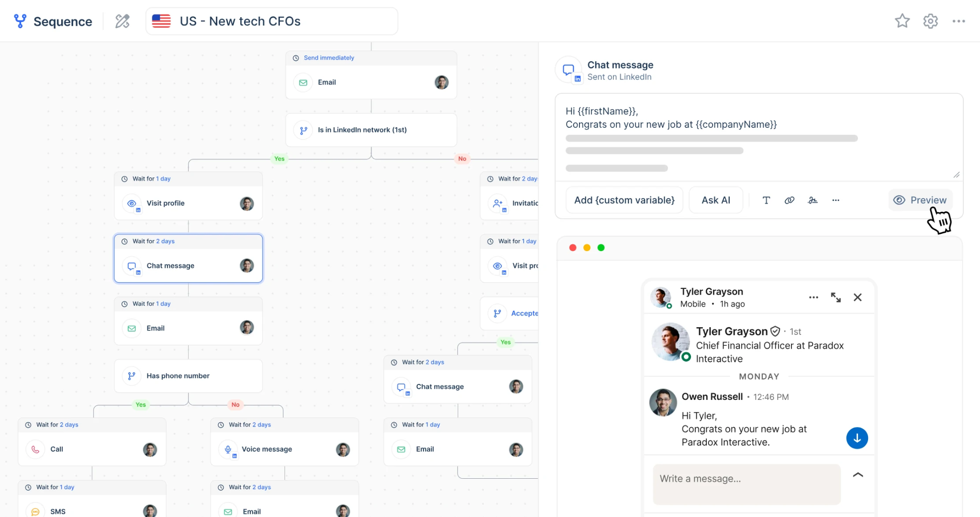Expand the Tyler Grayson chat window

[x=835, y=297]
